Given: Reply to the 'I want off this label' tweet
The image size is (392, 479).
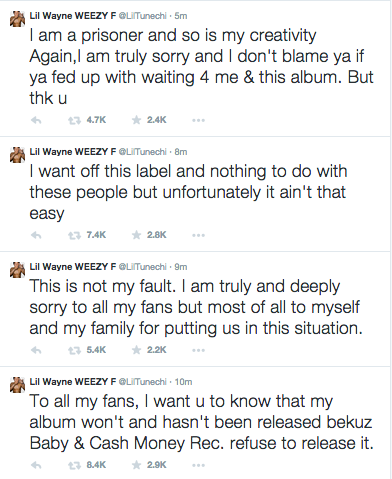Looking at the screenshot, I should click(x=36, y=235).
